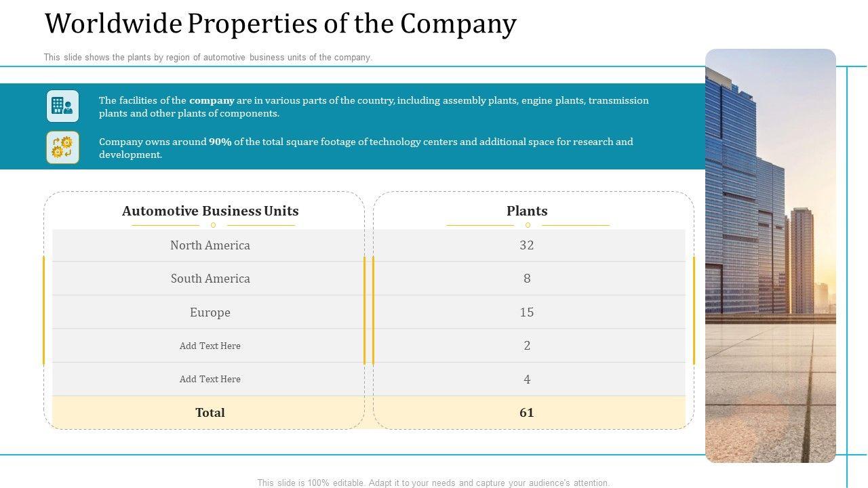This screenshot has width=868, height=488.
Task: Click the second Add Text Here placeholder
Action: point(210,379)
